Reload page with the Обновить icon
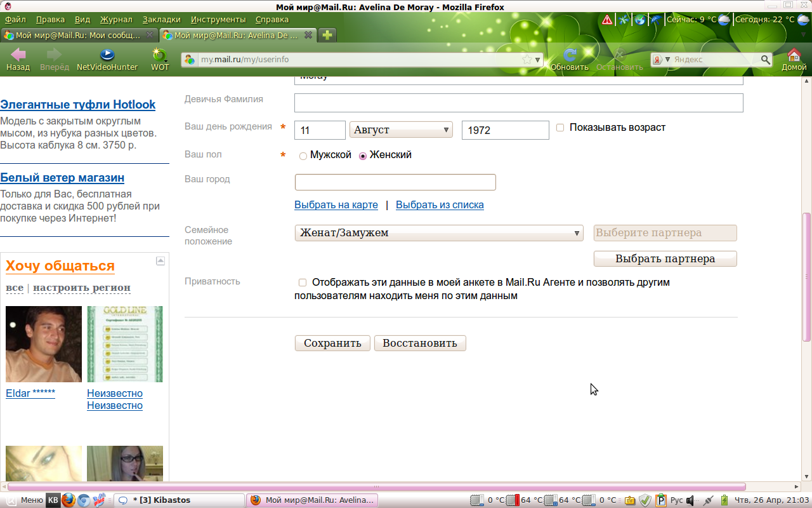The height and width of the screenshot is (508, 812). (x=570, y=55)
